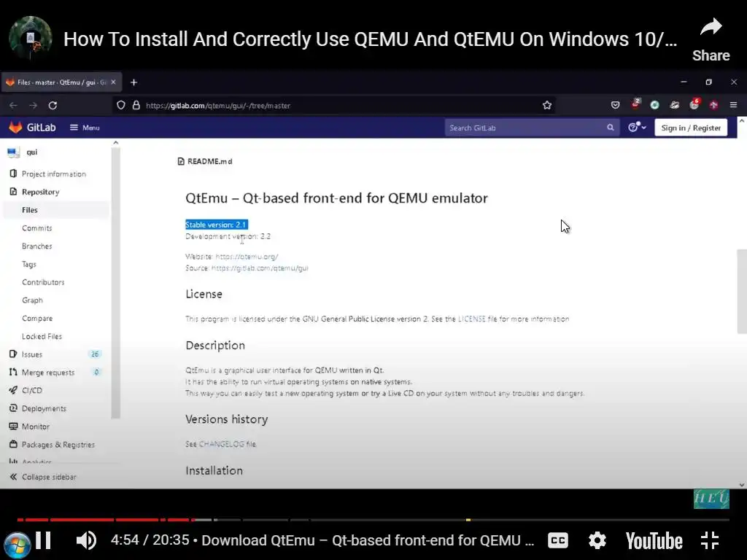Click the Monitor sidebar icon

tap(13, 426)
